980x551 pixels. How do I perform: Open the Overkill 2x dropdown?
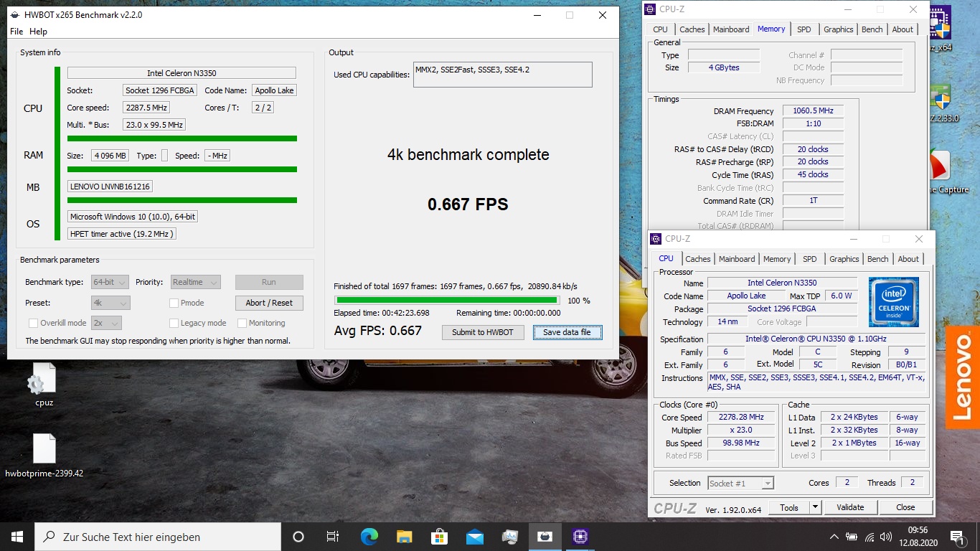pyautogui.click(x=106, y=323)
